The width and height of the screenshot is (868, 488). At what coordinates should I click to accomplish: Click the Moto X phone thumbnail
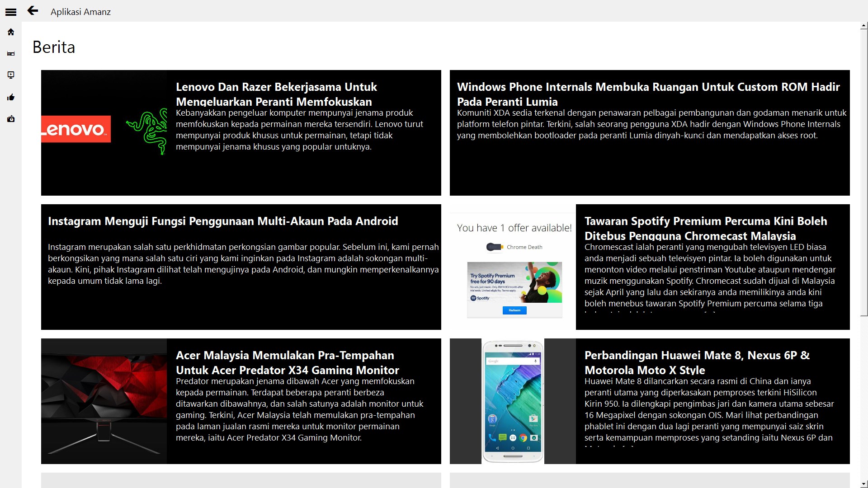pyautogui.click(x=513, y=401)
